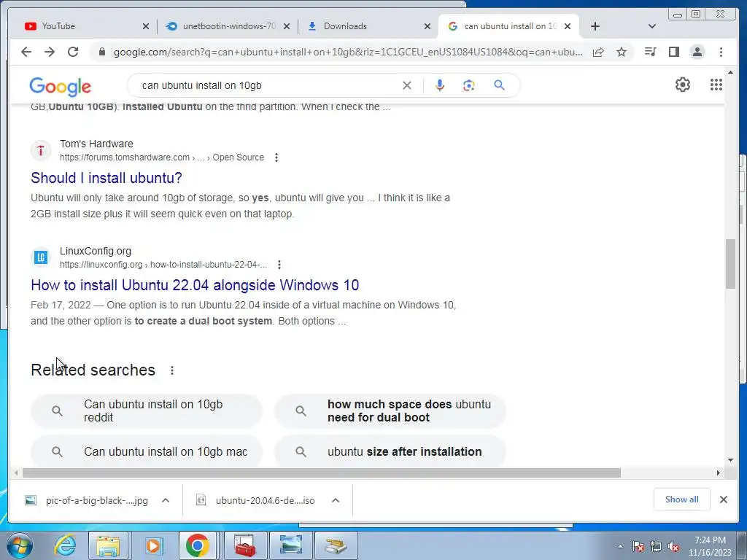The image size is (747, 560).
Task: Open the Google apps grid
Action: pos(716,85)
